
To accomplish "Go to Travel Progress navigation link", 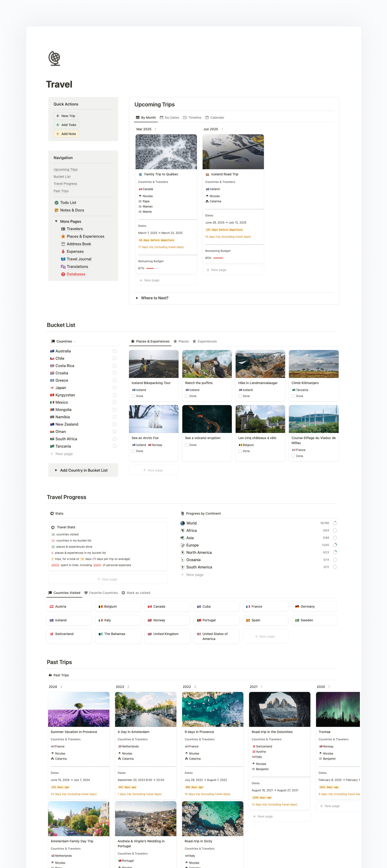I will (x=65, y=184).
